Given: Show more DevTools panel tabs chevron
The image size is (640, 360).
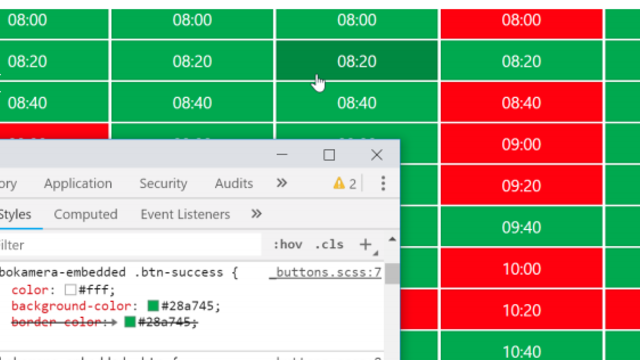Looking at the screenshot, I should (x=282, y=183).
